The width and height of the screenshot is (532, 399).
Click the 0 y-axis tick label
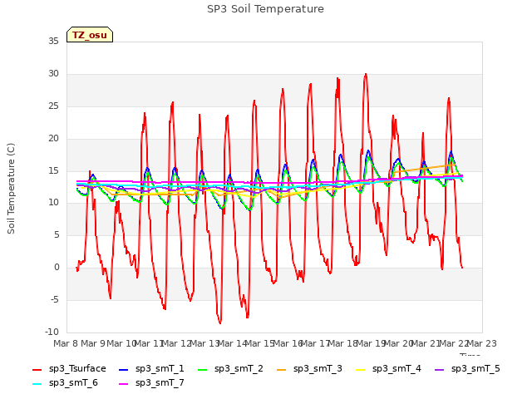57,268
